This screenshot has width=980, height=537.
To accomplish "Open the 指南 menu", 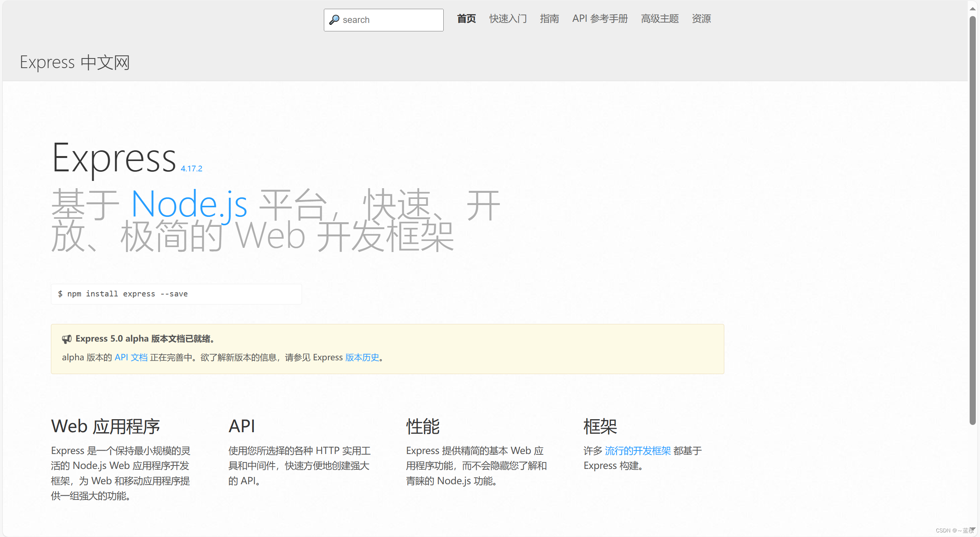I will (x=549, y=19).
